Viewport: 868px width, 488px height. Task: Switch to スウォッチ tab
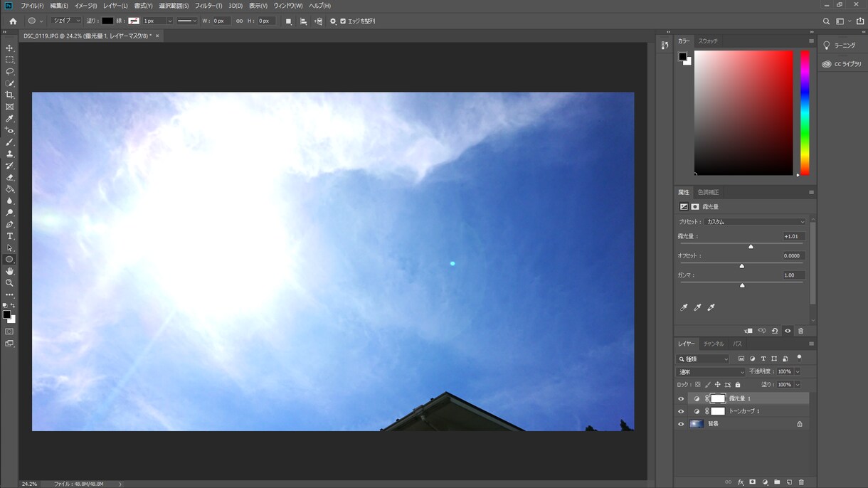coord(708,41)
